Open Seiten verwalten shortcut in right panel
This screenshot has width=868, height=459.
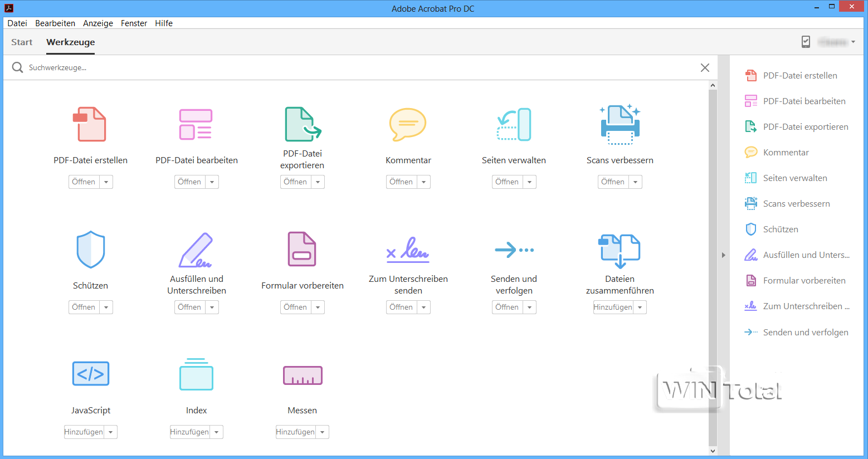[786, 178]
